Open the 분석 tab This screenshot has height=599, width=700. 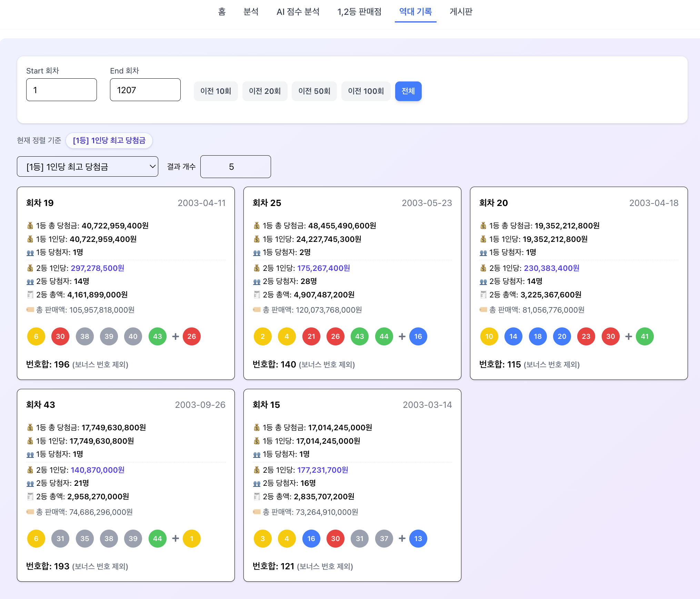(251, 12)
